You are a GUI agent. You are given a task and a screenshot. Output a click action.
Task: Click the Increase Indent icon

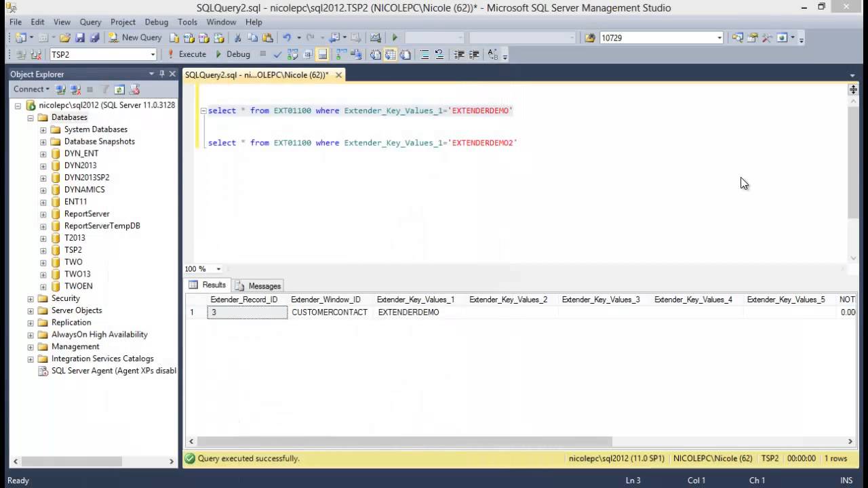click(x=474, y=54)
